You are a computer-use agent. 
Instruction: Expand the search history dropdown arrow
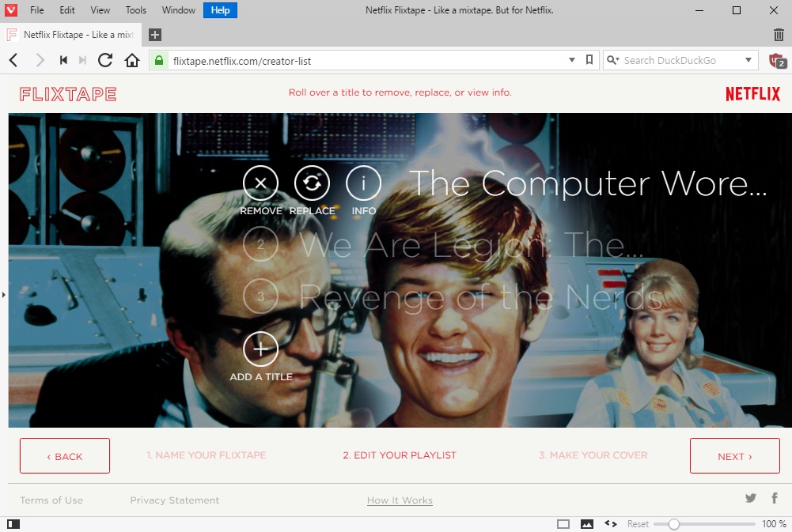748,60
